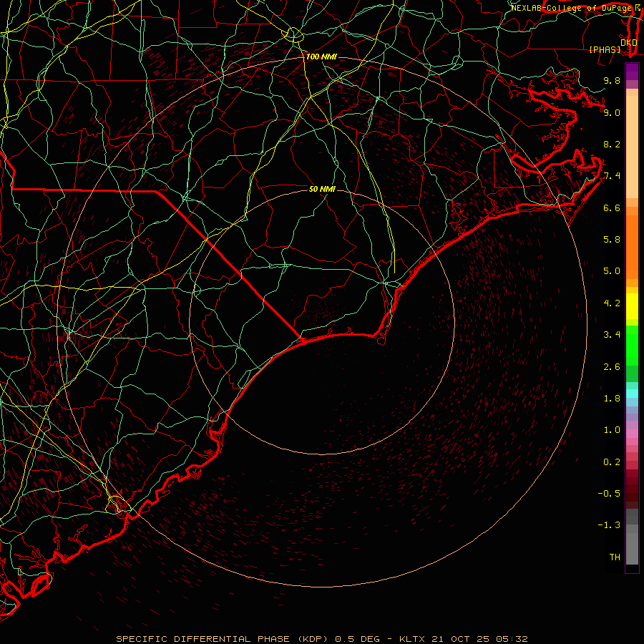Click the 5.0 value on the color scale

tap(612, 271)
